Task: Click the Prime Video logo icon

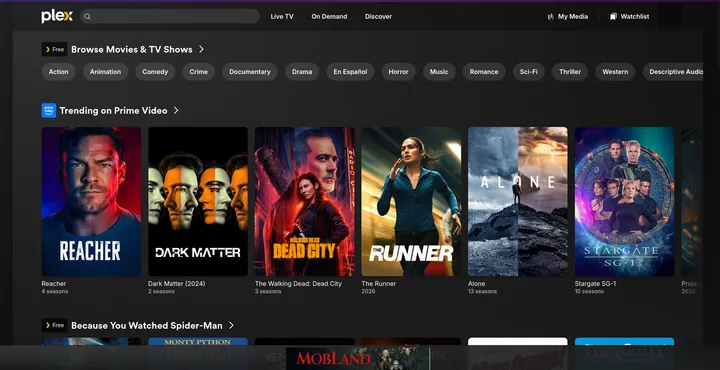Action: (49, 110)
